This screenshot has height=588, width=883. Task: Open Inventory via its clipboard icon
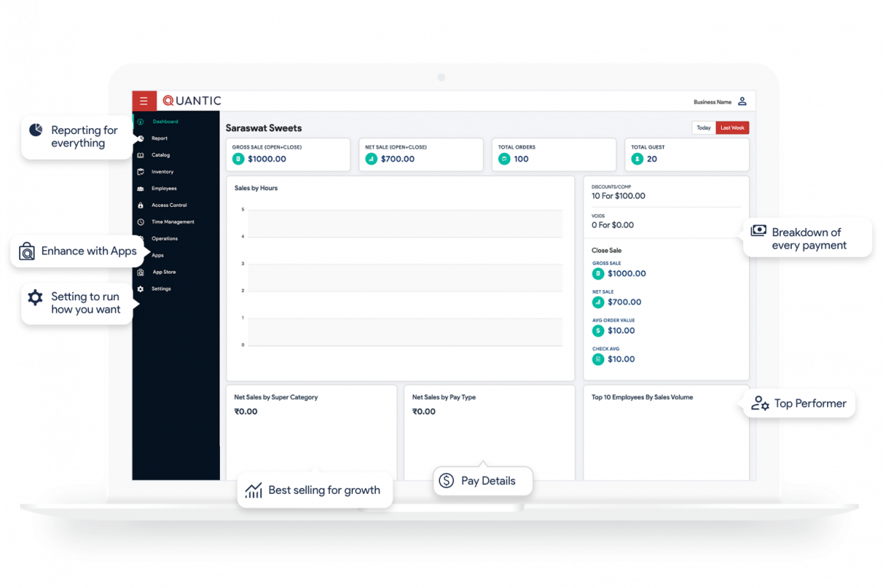(142, 171)
